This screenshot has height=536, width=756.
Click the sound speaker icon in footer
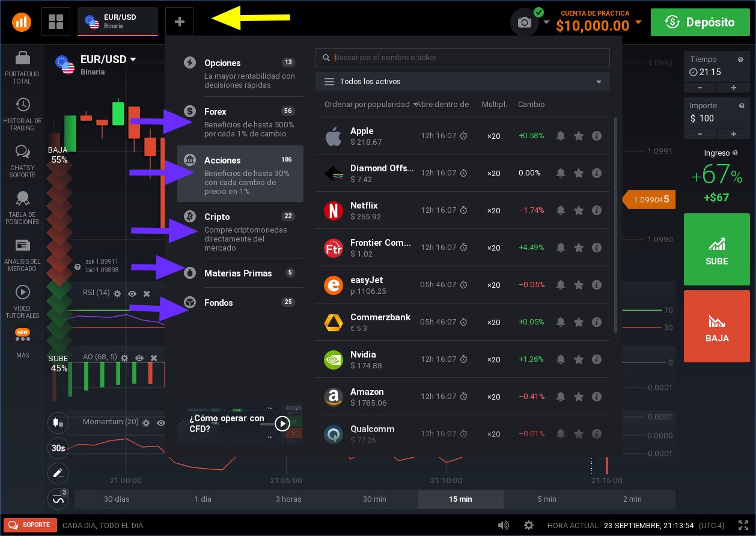pos(504,525)
